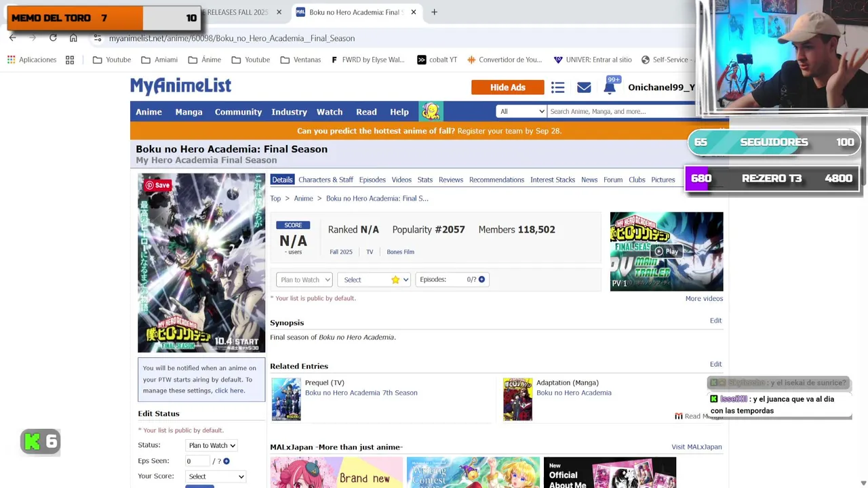Viewport: 868px width, 488px height.
Task: Increment Eps Seen with plus icon
Action: pyautogui.click(x=226, y=461)
